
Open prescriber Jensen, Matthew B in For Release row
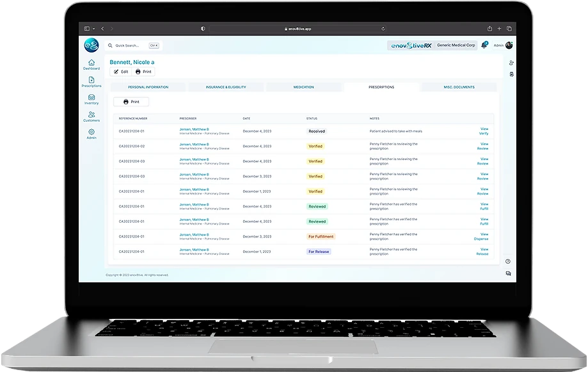194,250
